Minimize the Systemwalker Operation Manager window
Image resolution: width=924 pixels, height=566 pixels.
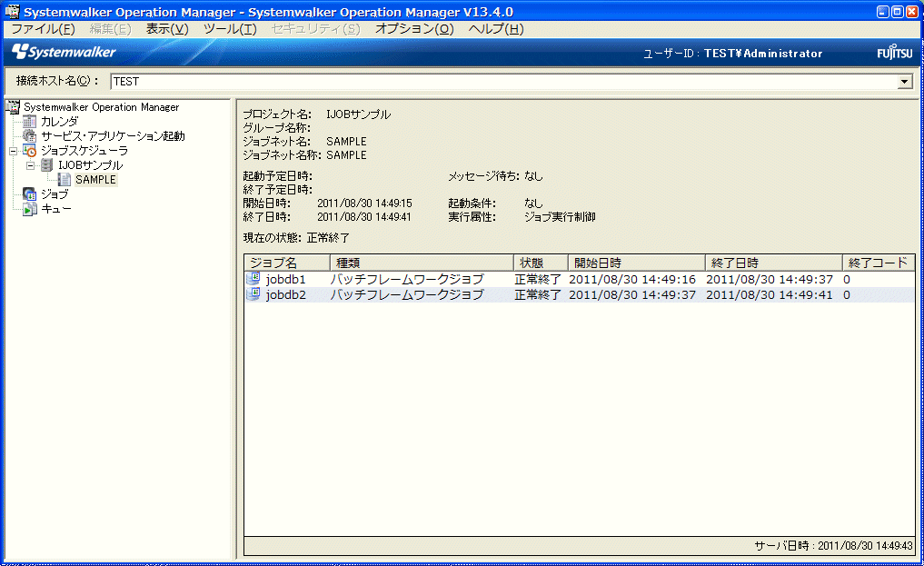[883, 12]
